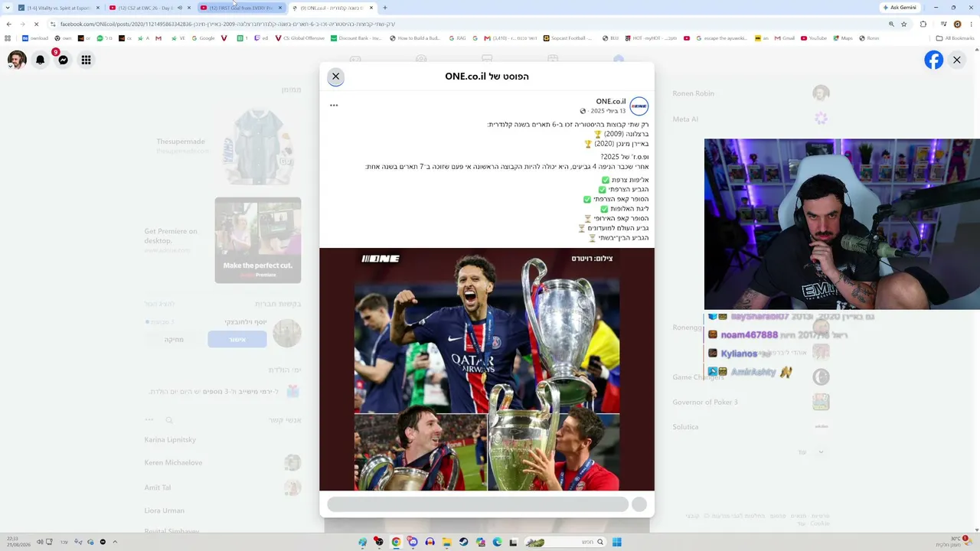Open the three-dot options menu of the post
The width and height of the screenshot is (980, 551).
click(x=334, y=106)
